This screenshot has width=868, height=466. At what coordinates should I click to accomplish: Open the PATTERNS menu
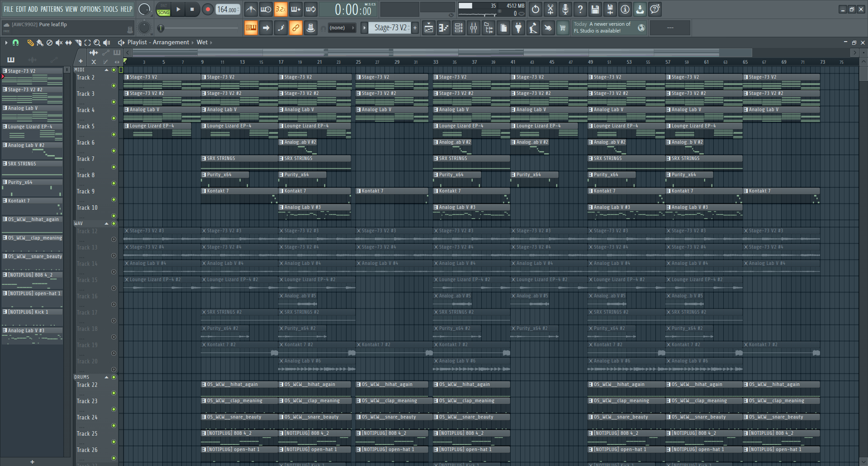[x=52, y=9]
